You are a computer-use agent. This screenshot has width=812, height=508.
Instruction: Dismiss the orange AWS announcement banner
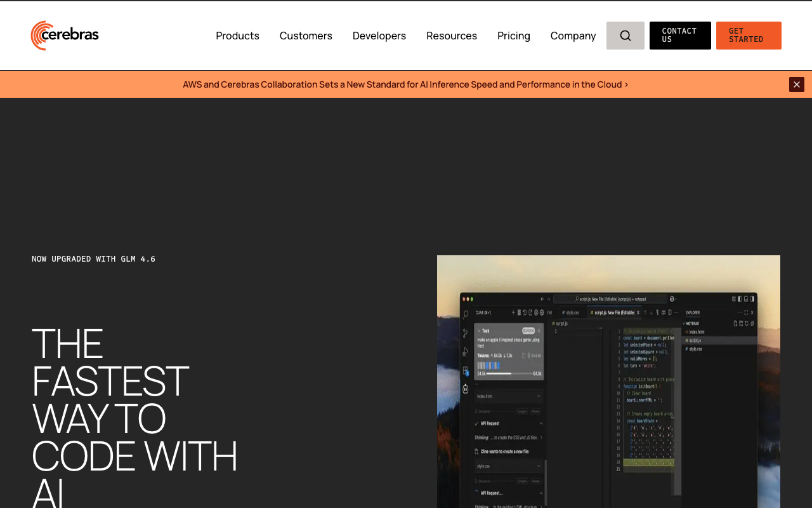pos(796,84)
